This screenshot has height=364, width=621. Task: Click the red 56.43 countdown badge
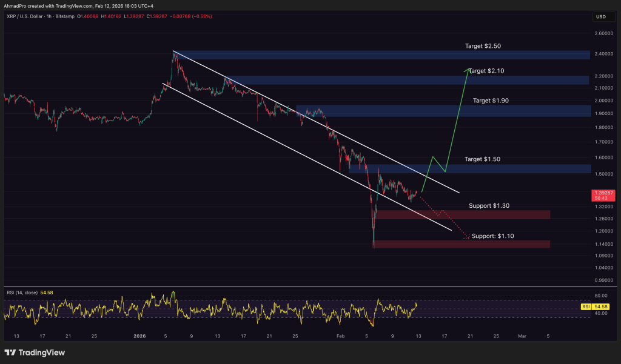(x=602, y=198)
